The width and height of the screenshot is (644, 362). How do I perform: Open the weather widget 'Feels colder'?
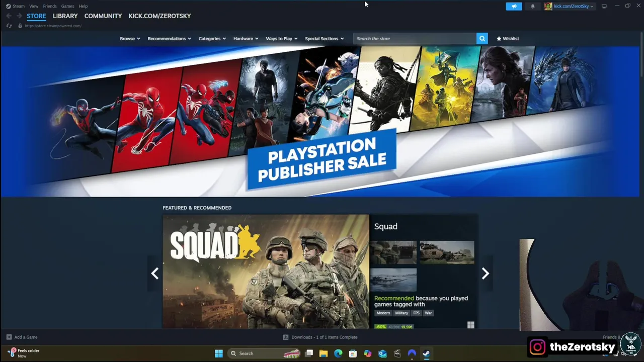pyautogui.click(x=24, y=353)
